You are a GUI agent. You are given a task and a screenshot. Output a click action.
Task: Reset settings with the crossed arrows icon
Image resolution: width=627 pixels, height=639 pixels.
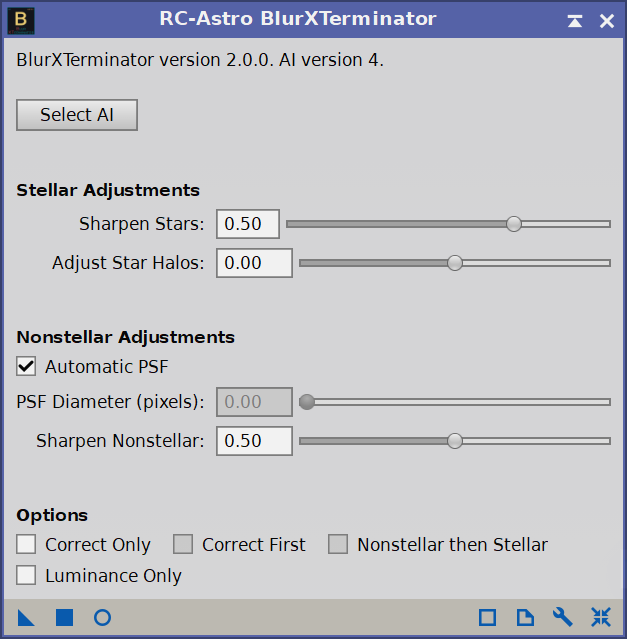point(600,617)
